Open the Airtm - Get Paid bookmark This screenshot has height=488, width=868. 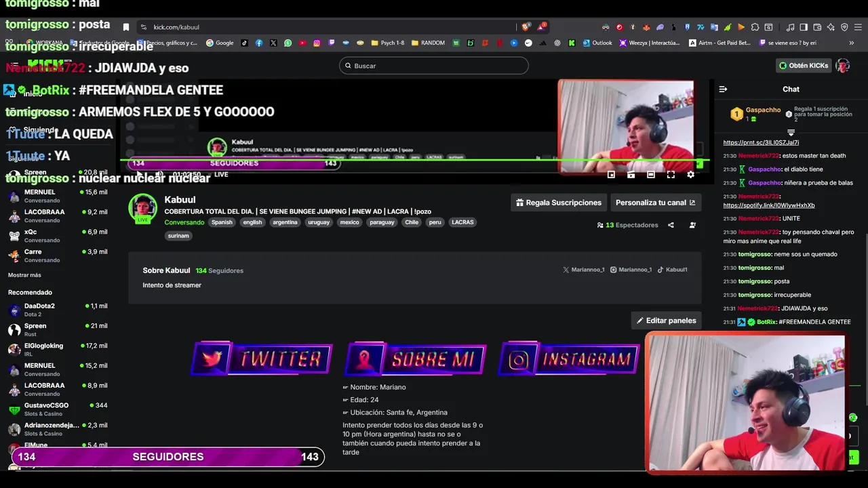(719, 43)
